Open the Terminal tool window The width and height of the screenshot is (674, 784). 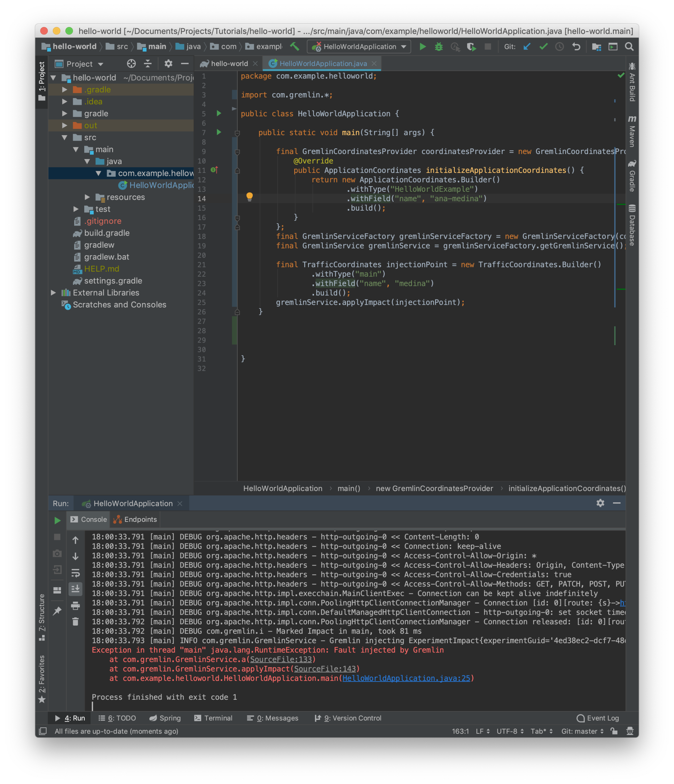pos(213,718)
